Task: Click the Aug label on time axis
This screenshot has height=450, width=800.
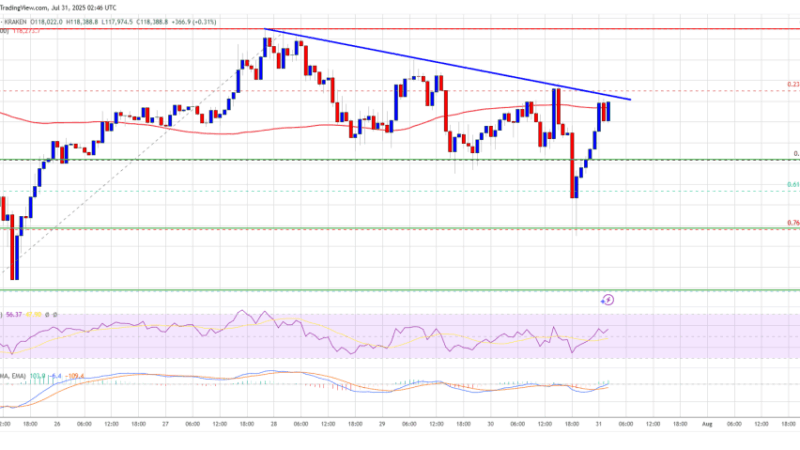Action: [707, 424]
